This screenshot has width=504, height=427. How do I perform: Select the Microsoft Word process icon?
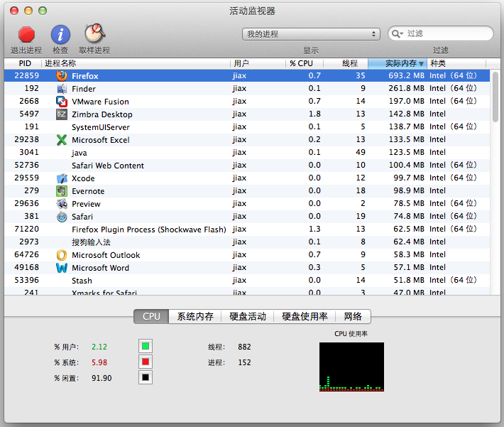pyautogui.click(x=62, y=268)
